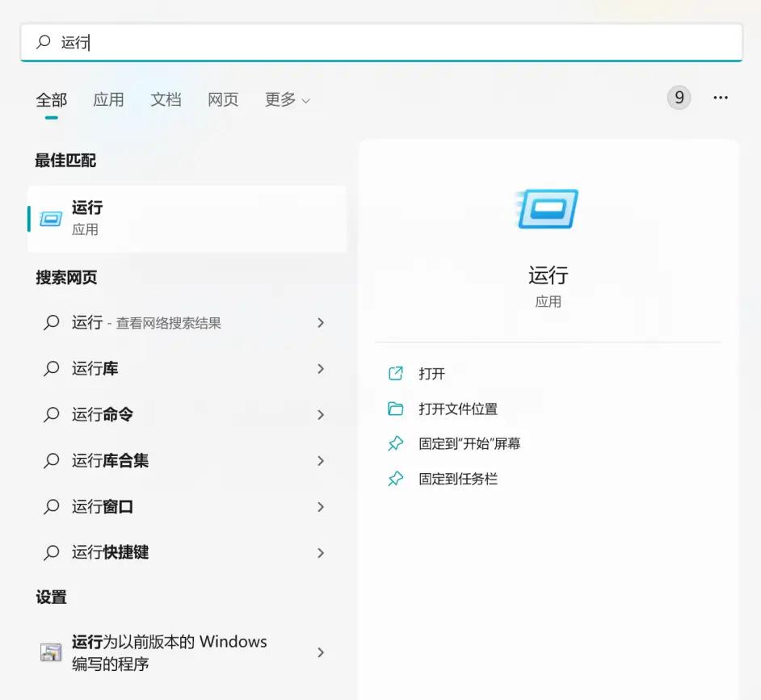Expand the chevron next to 运行快捷键
Image resolution: width=761 pixels, height=700 pixels.
pos(321,552)
